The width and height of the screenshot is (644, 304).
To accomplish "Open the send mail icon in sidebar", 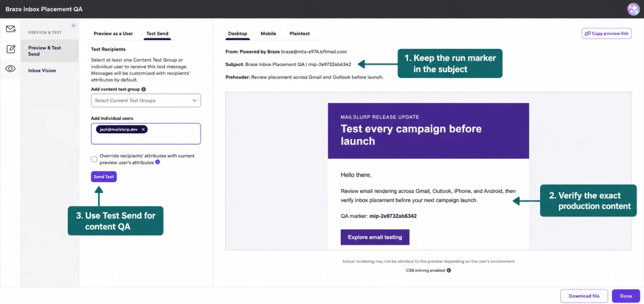I will click(x=11, y=29).
